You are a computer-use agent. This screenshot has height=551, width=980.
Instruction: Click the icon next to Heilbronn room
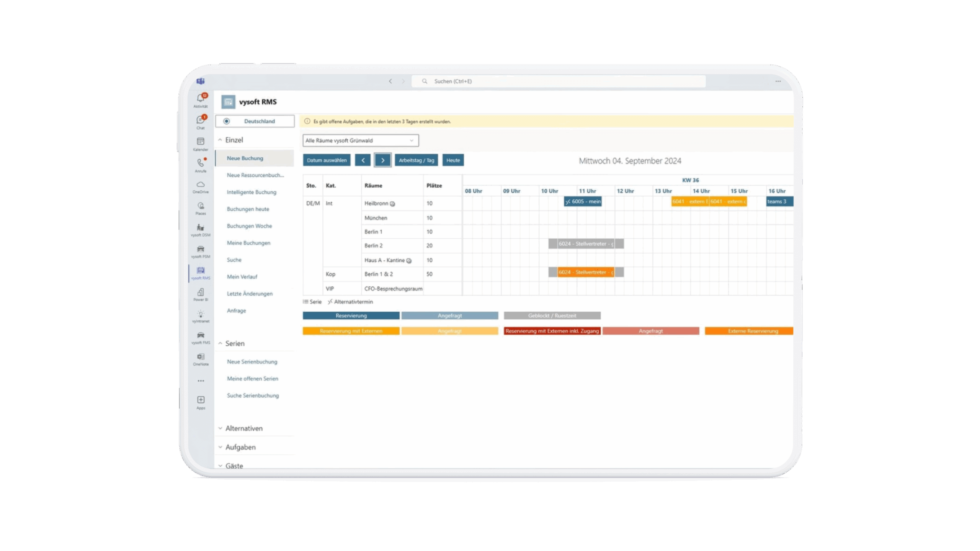click(x=392, y=204)
